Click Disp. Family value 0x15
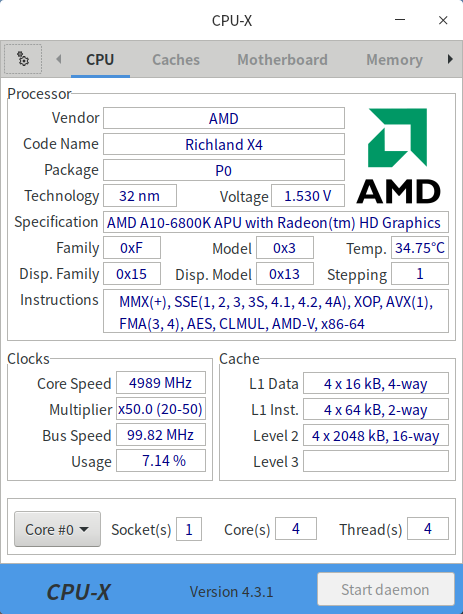Viewport: 463px width, 614px height. pyautogui.click(x=132, y=274)
